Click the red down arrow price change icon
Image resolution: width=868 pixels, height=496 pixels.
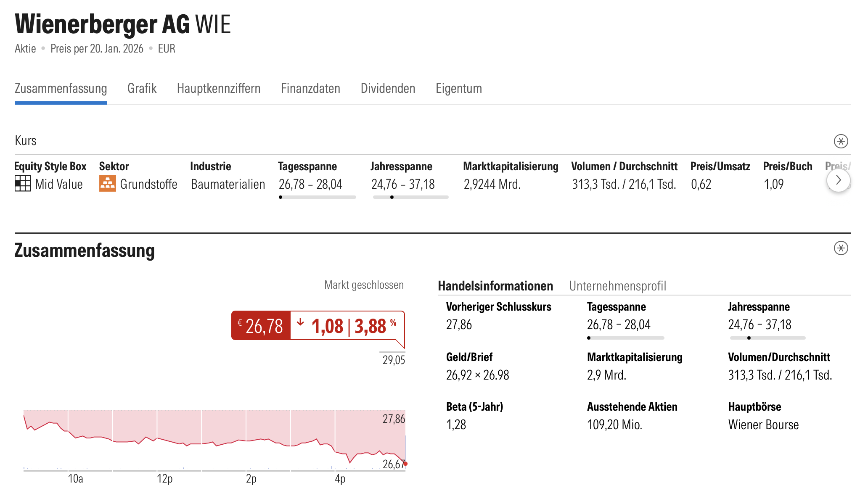[x=300, y=323]
